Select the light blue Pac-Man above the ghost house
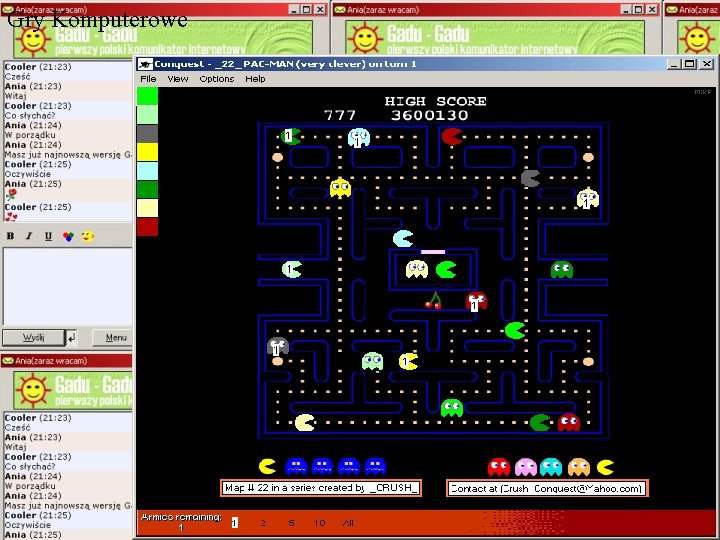 (403, 238)
